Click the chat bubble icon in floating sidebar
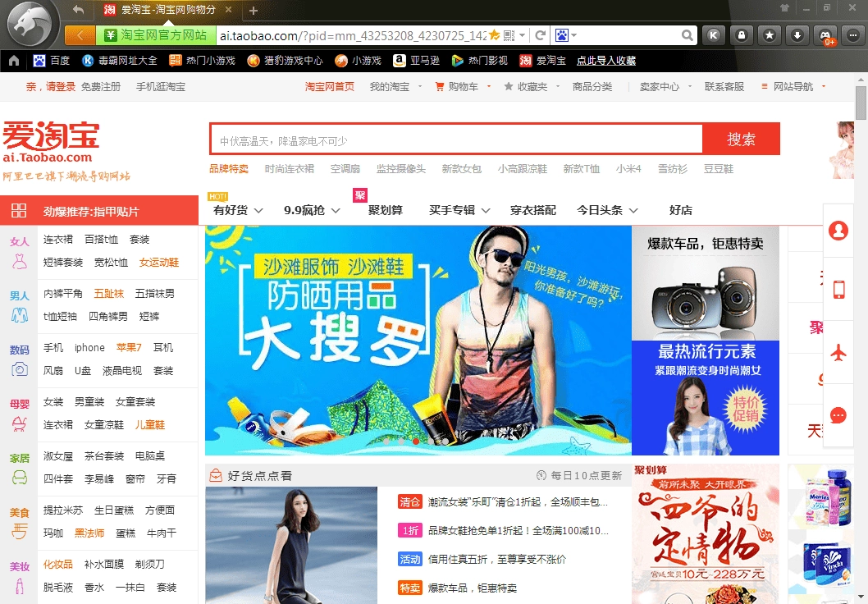Image resolution: width=868 pixels, height=604 pixels. click(838, 415)
